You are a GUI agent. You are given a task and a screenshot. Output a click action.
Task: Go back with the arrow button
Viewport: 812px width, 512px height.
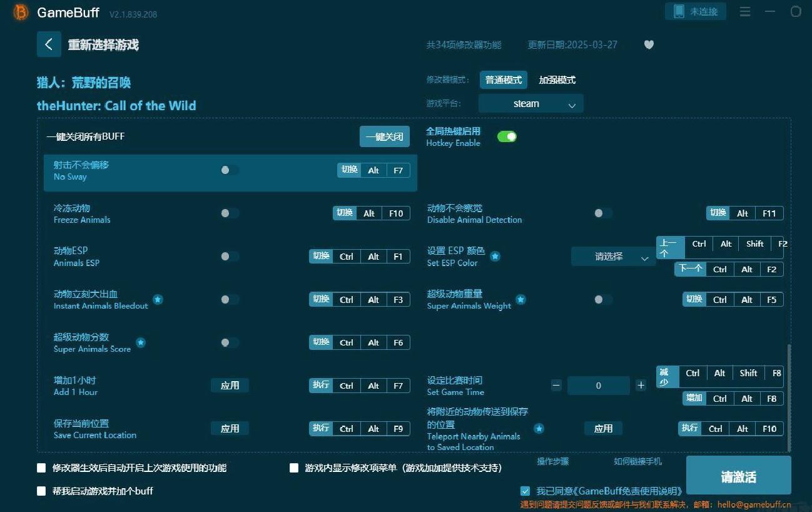coord(49,44)
